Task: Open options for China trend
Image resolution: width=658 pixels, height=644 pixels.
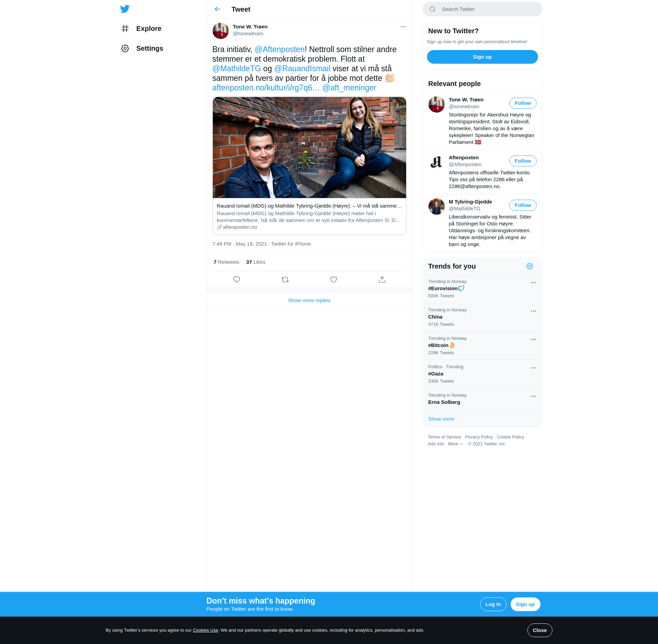Action: tap(533, 311)
